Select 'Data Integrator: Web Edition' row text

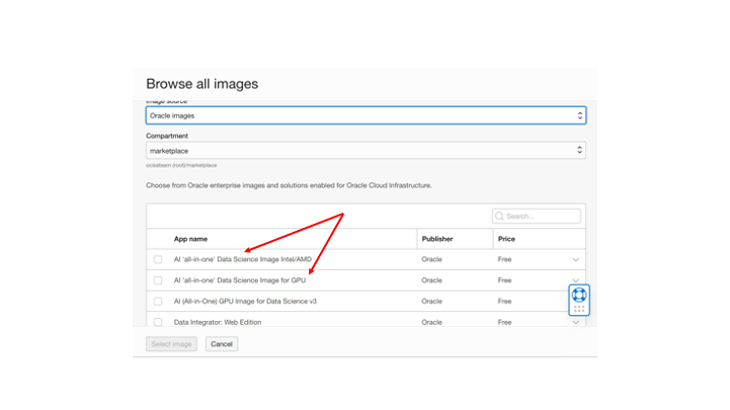click(x=217, y=322)
